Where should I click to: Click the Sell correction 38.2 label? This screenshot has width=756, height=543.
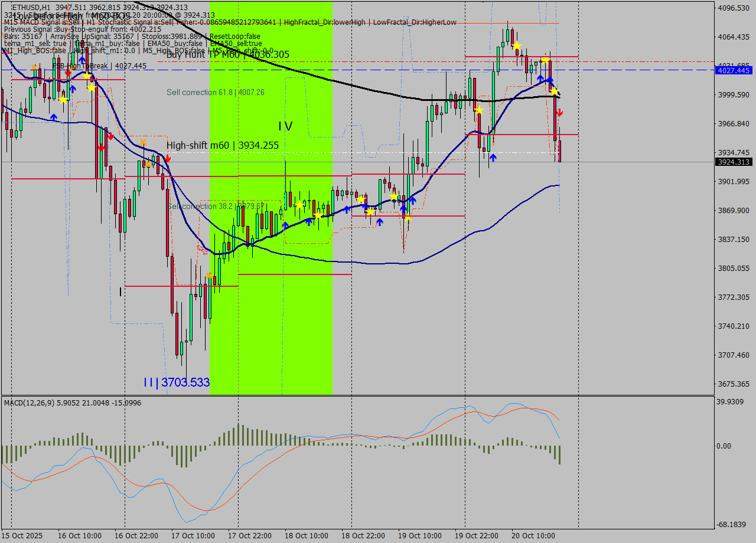[215, 206]
